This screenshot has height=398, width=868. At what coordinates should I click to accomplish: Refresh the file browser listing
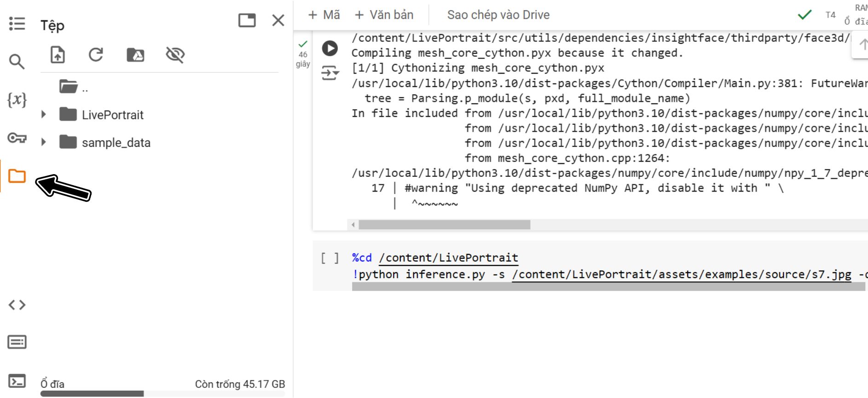pyautogui.click(x=96, y=55)
